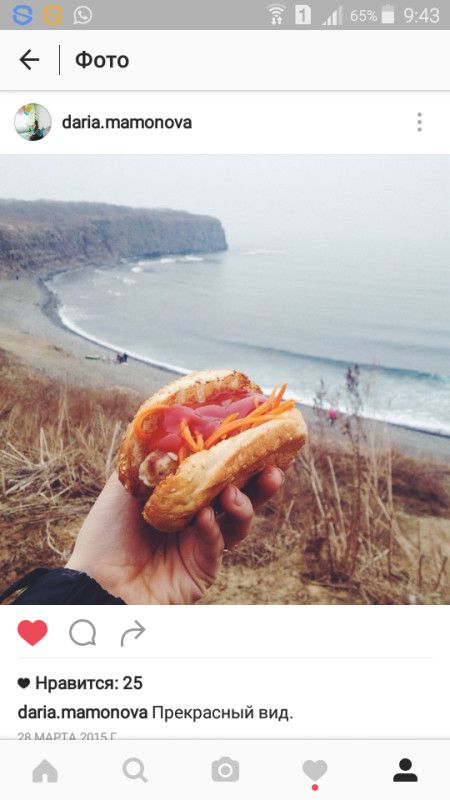This screenshot has width=450, height=800.
Task: Open daria.mamonova username in post header
Action: (x=127, y=122)
